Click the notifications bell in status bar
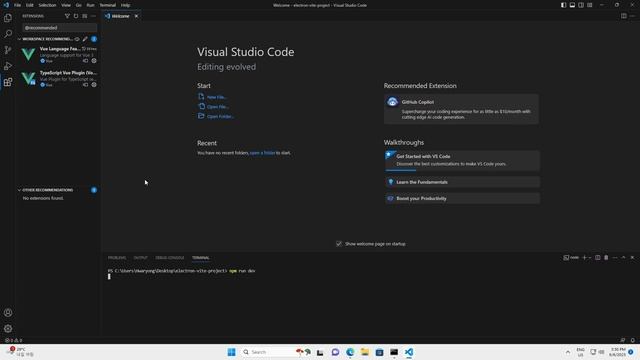 (632, 340)
